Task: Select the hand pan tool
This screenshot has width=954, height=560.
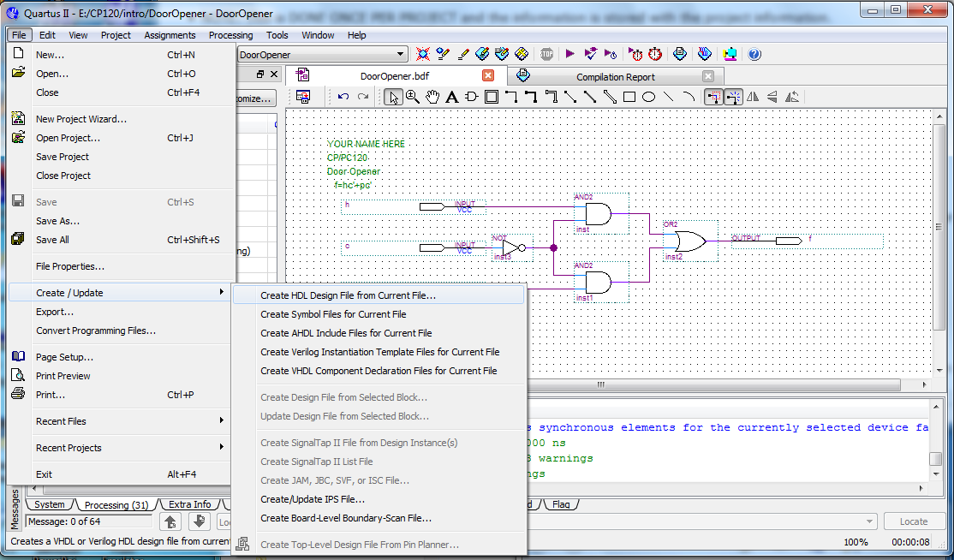Action: (432, 97)
